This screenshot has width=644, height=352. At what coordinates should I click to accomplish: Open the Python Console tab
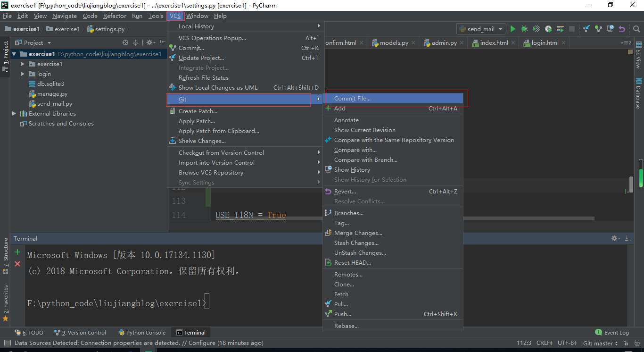click(142, 333)
